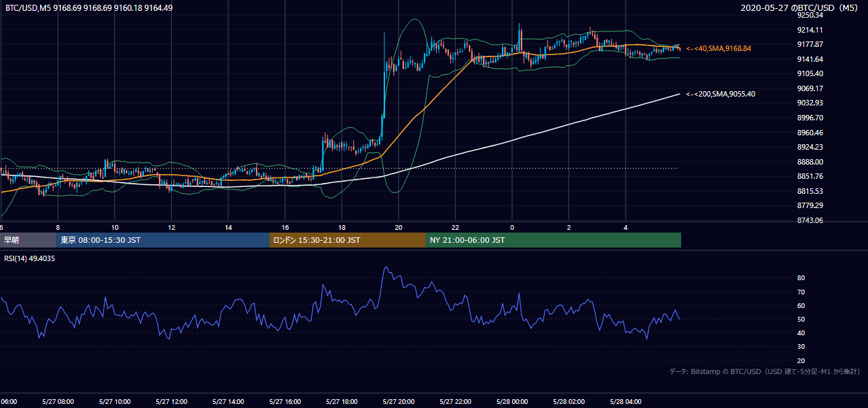Viewport: 868px width, 408px height.
Task: Click the 200 SMA 9055.40 label
Action: click(721, 94)
